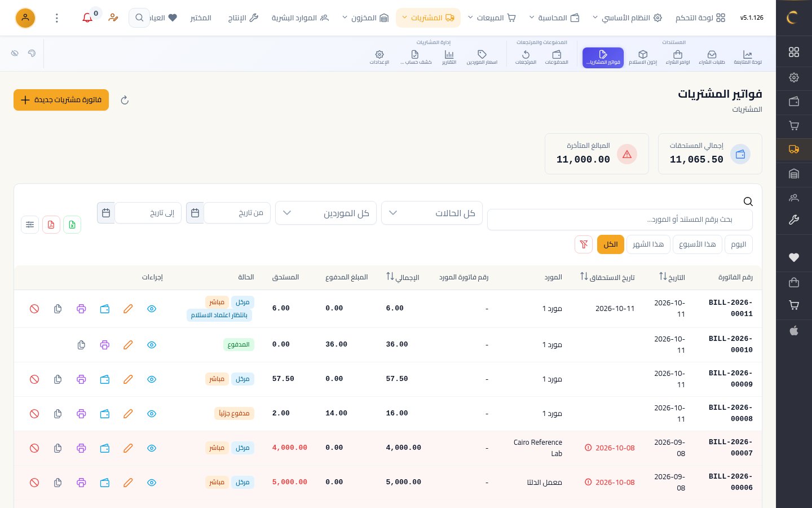
Task: Select the الكل period filter
Action: (611, 244)
